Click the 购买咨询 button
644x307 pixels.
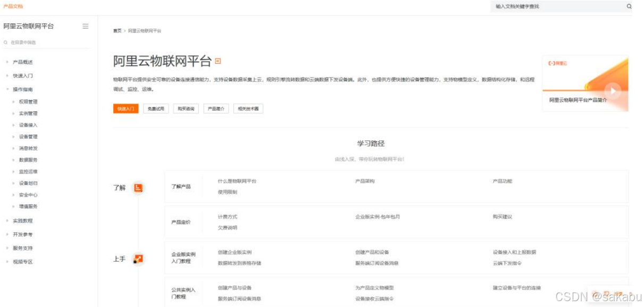pos(186,109)
